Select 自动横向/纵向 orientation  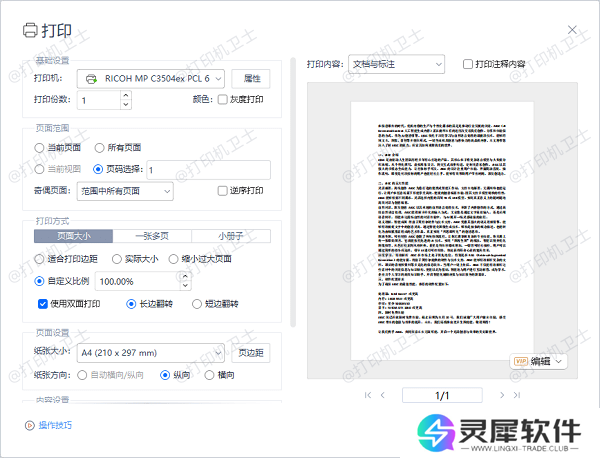coord(82,375)
